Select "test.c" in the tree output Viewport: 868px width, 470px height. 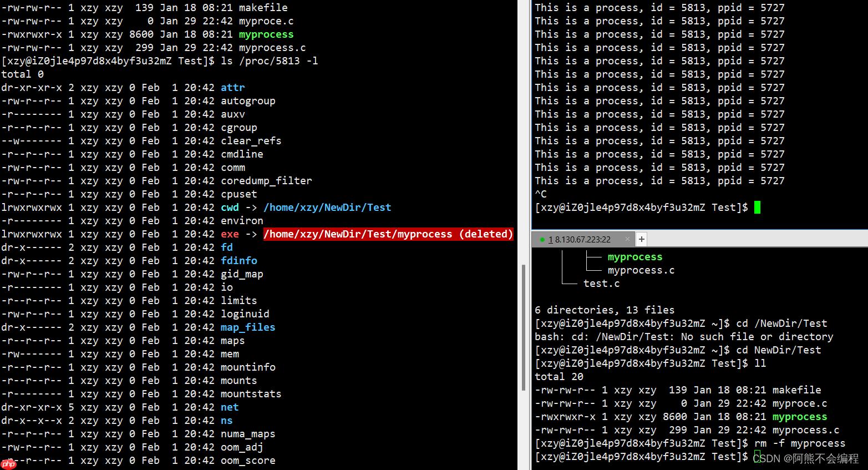(602, 284)
